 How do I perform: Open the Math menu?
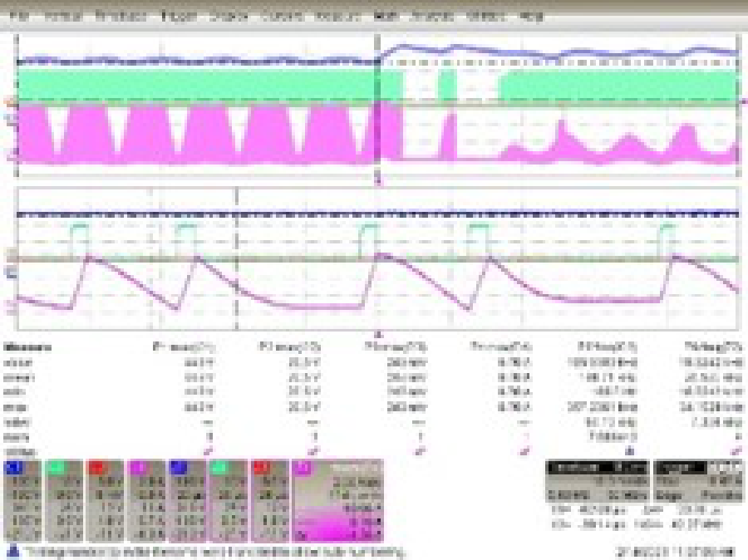pos(386,16)
